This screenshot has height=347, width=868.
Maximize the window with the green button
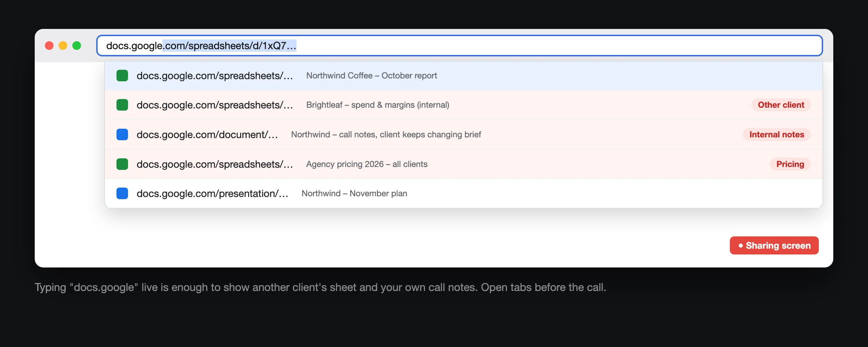[77, 46]
